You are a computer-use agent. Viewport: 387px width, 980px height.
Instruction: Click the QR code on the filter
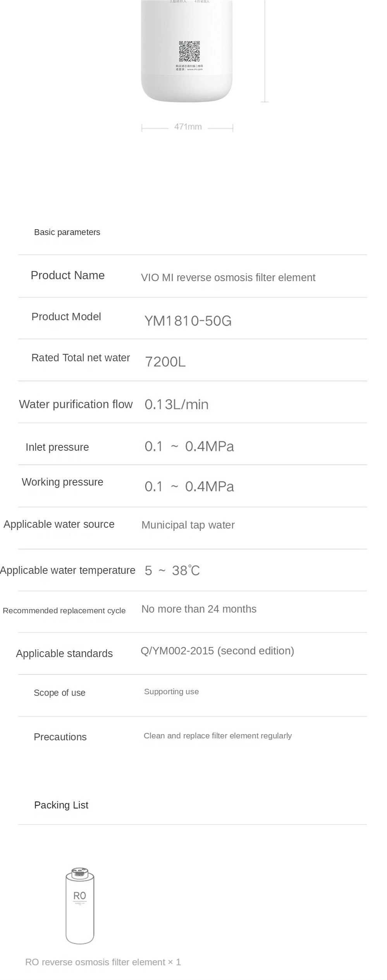click(x=189, y=51)
